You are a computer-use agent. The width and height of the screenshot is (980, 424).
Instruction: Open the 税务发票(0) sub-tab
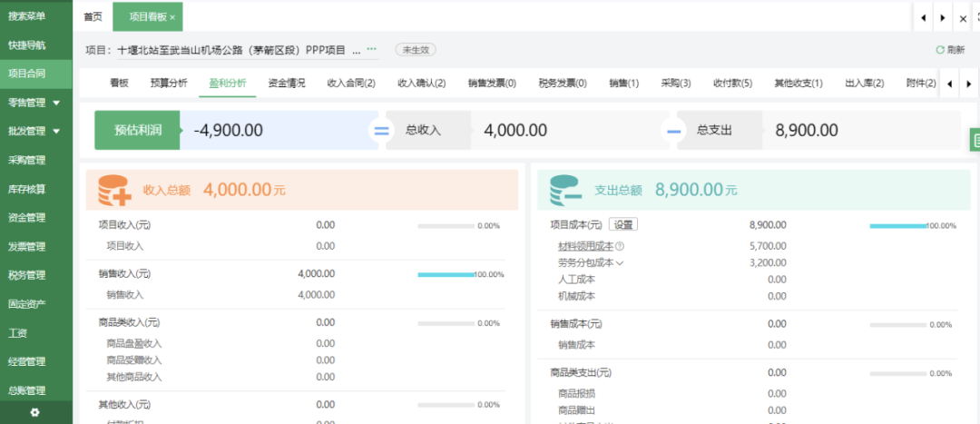[x=563, y=84]
